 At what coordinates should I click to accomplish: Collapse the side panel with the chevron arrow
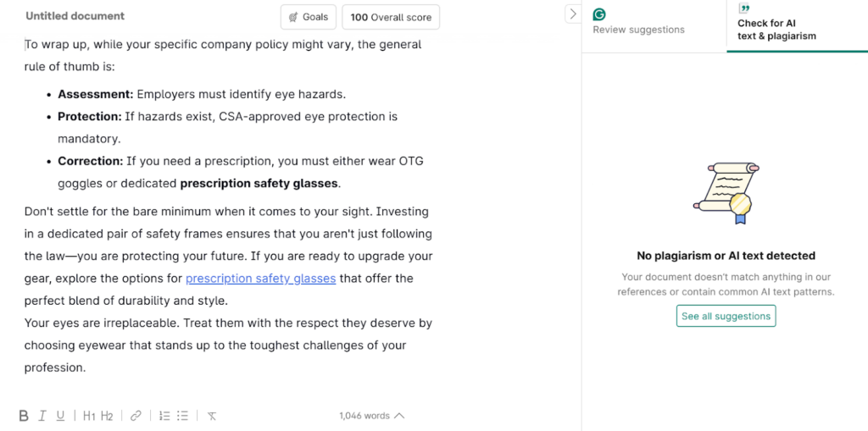click(572, 14)
